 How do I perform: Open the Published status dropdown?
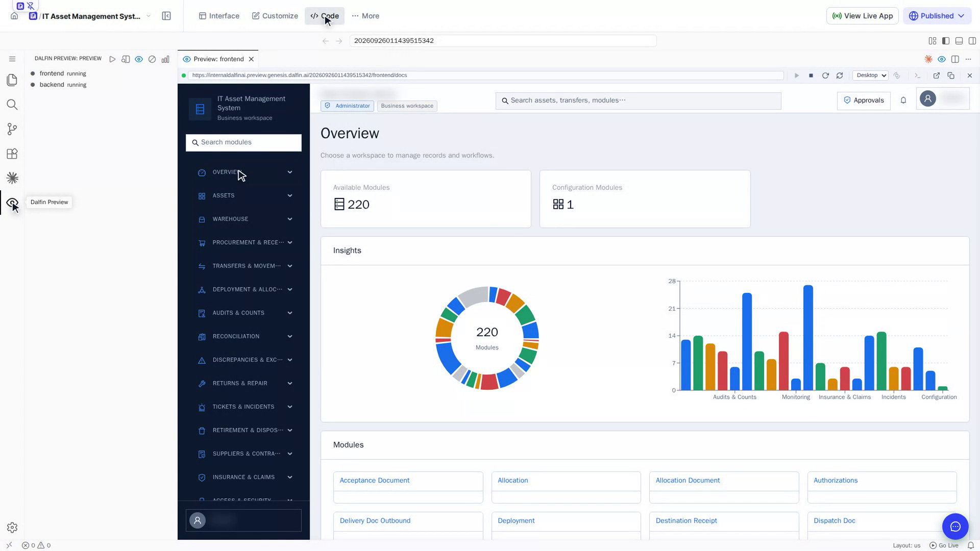click(x=937, y=16)
